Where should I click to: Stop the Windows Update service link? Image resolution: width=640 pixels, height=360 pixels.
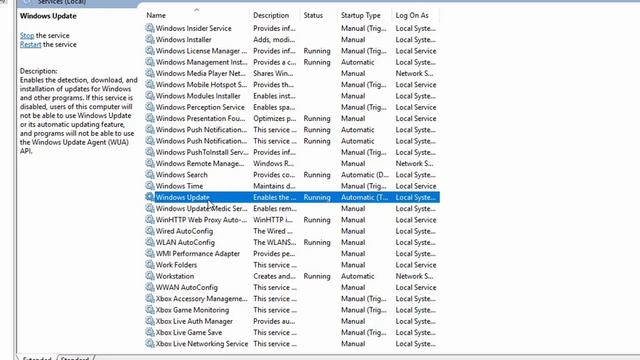[27, 36]
